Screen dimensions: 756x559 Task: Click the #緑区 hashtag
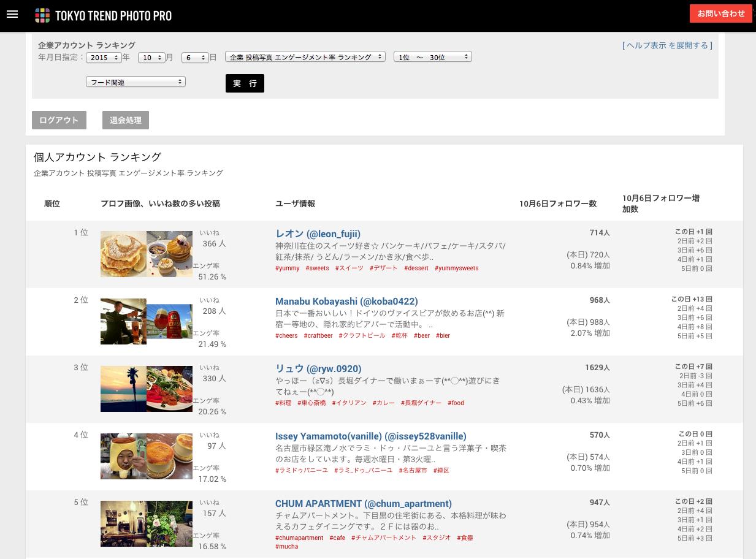[440, 471]
